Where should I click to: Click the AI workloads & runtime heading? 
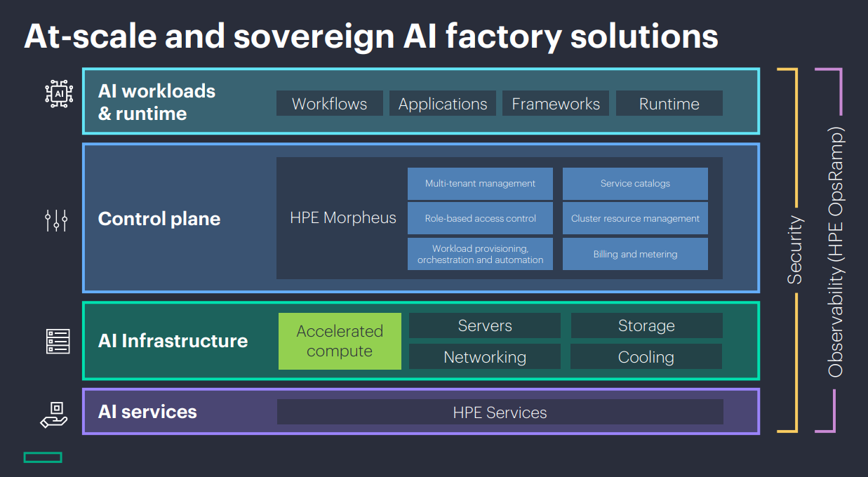pyautogui.click(x=156, y=102)
